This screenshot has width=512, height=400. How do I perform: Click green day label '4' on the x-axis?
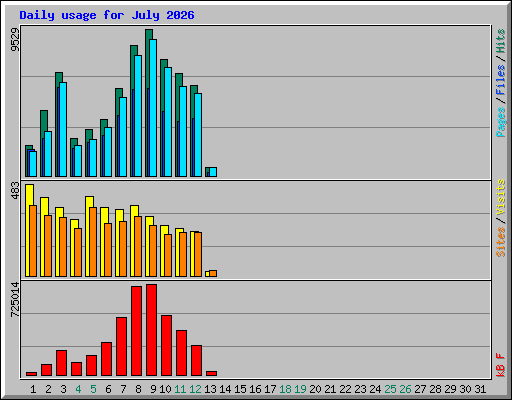(78, 389)
